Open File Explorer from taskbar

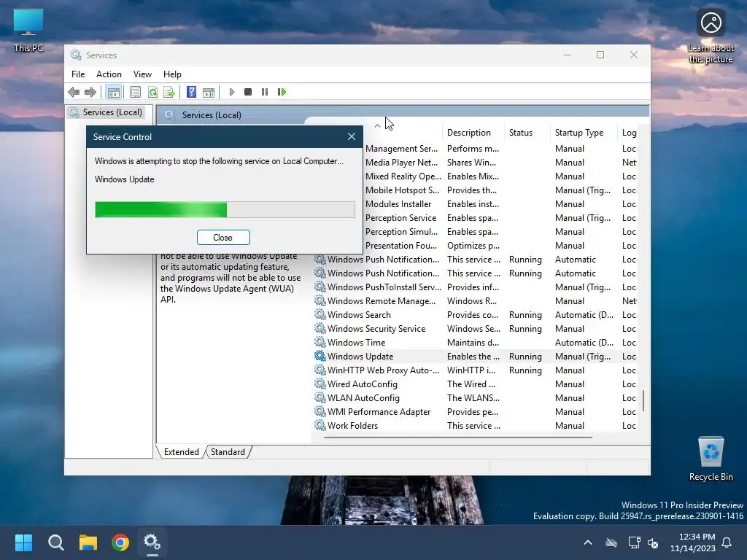88,542
